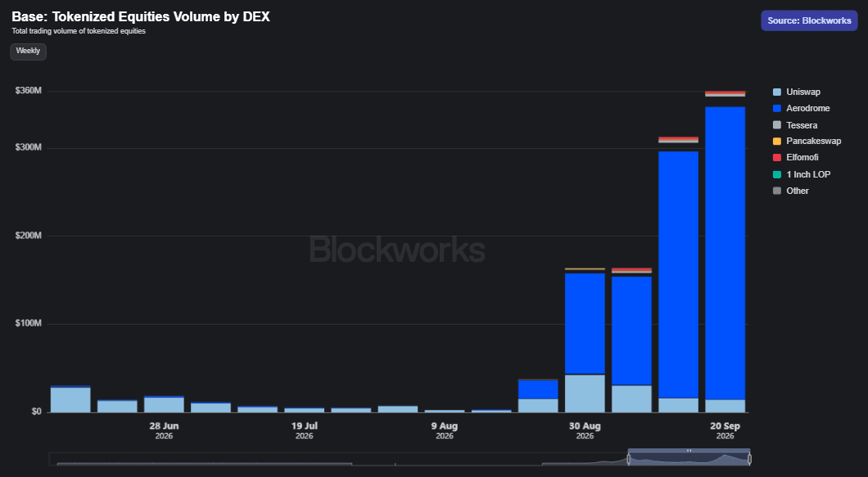
Task: Click the 19 Jul 2026 axis label
Action: pyautogui.click(x=305, y=430)
